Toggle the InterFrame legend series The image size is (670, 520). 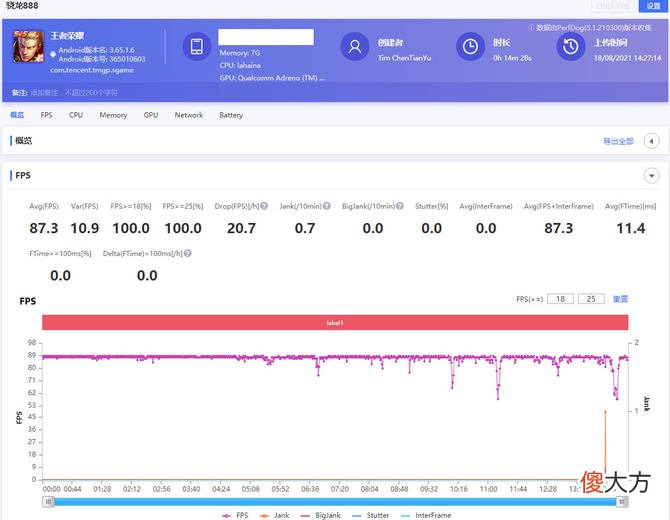426,515
